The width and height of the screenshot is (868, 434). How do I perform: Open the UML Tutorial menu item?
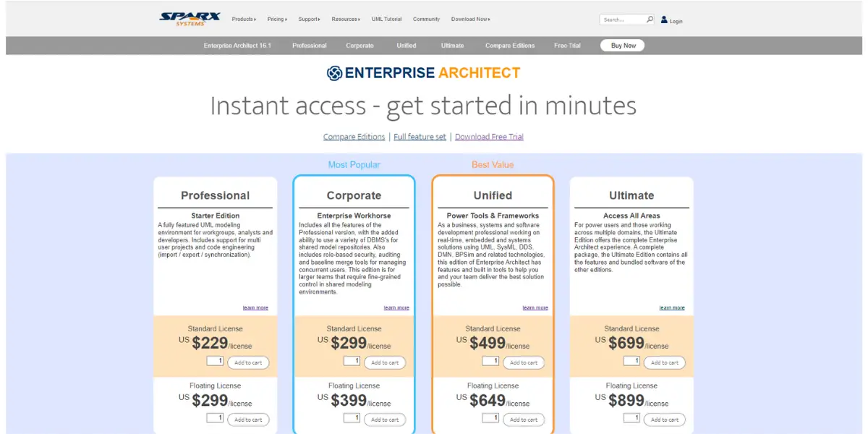coord(386,20)
